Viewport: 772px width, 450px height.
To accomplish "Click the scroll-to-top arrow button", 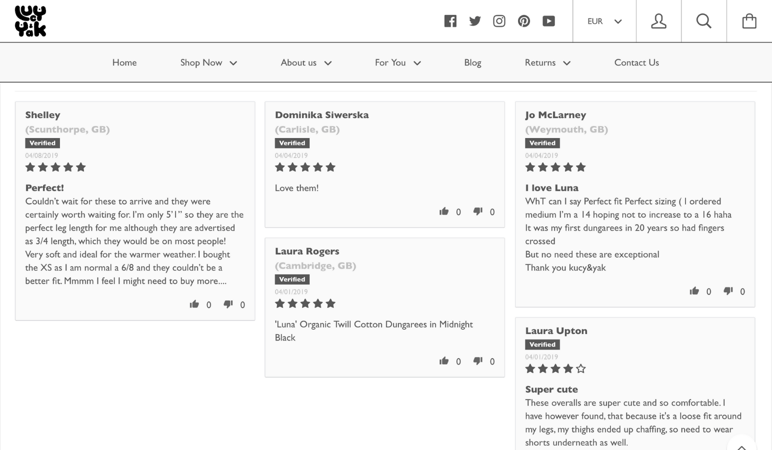I will (x=741, y=446).
